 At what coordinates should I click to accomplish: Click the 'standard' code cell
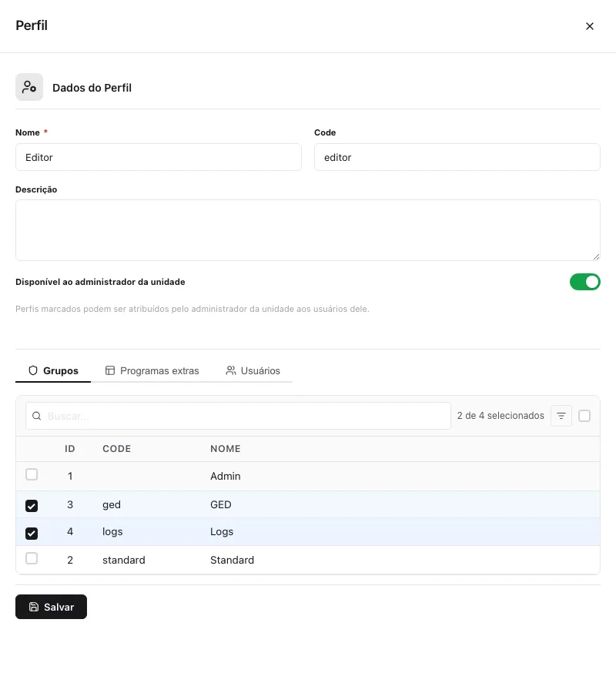(124, 560)
